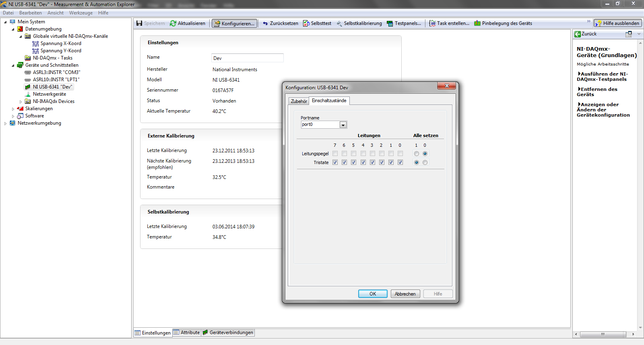Collapse Globale virtuelle NI-DAQmx-Kanäle node
This screenshot has width=644, height=345.
tap(21, 37)
